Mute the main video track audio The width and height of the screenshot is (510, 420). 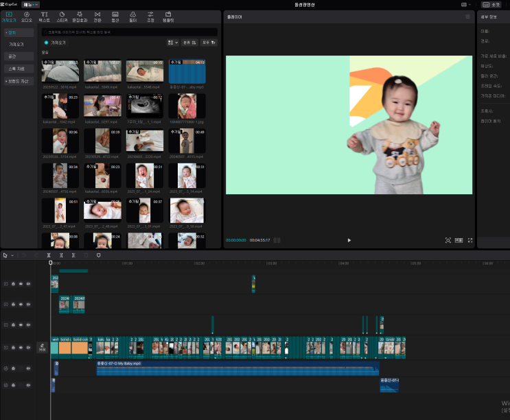28,348
